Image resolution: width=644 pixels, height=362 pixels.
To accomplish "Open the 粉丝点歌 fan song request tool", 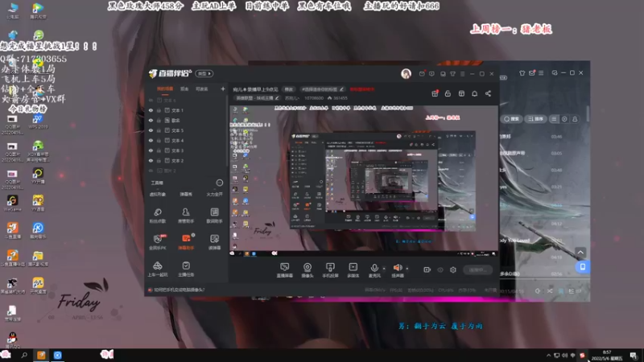I will point(157,215).
